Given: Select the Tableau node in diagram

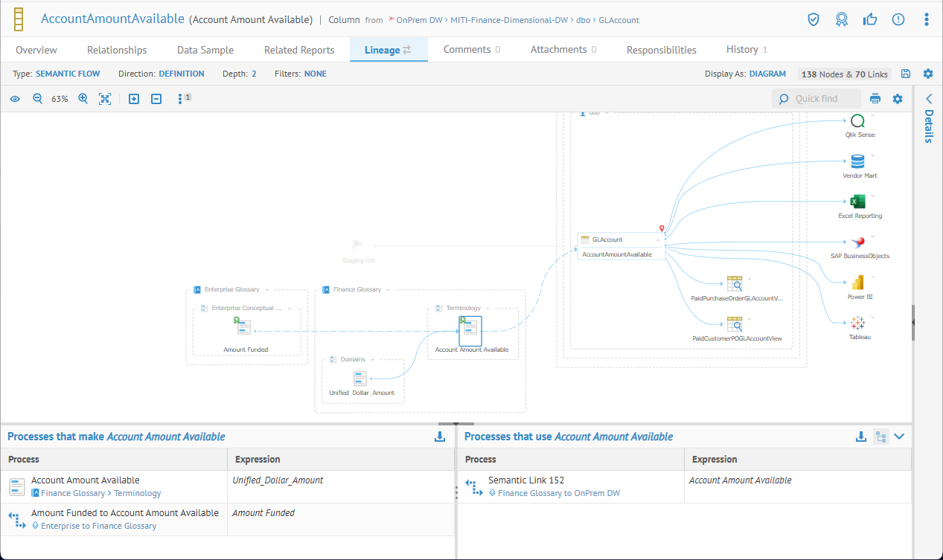Looking at the screenshot, I should pos(858,323).
